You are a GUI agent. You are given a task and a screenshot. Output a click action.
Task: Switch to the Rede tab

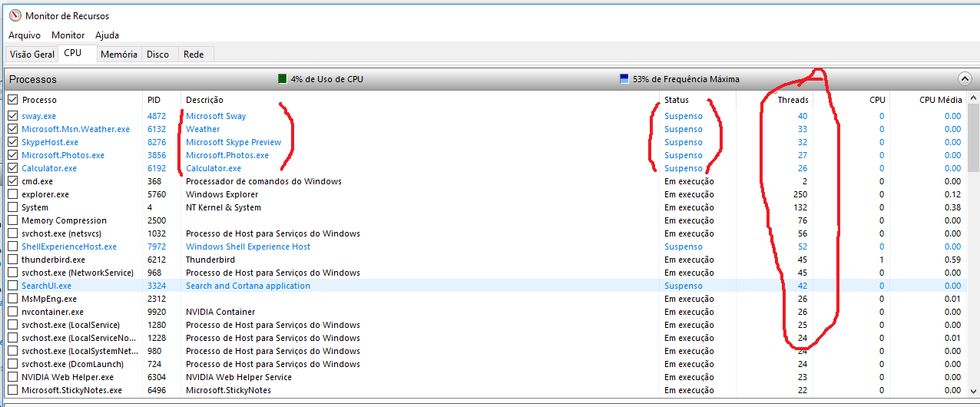[x=194, y=55]
